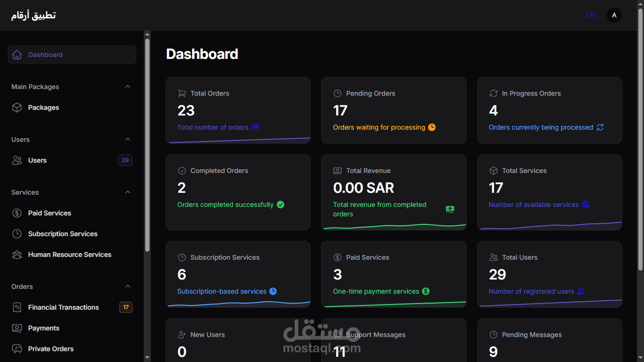Image resolution: width=644 pixels, height=362 pixels.
Task: Click the green dollar icon after One-time payment services
Action: [426, 291]
